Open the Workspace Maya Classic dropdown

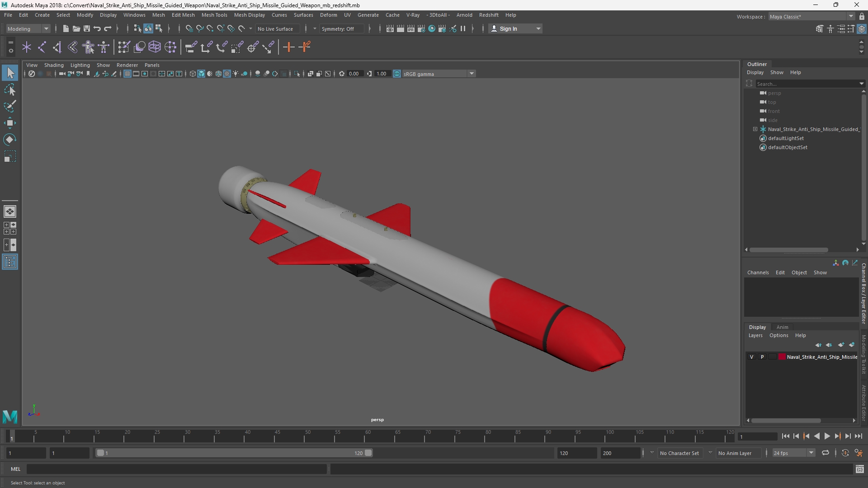point(812,16)
